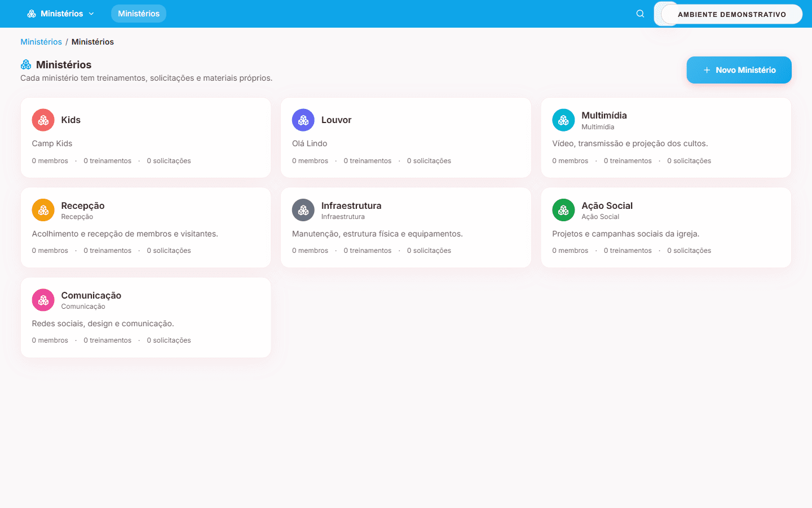Image resolution: width=812 pixels, height=508 pixels.
Task: Open search with the magnifier icon
Action: tap(640, 14)
